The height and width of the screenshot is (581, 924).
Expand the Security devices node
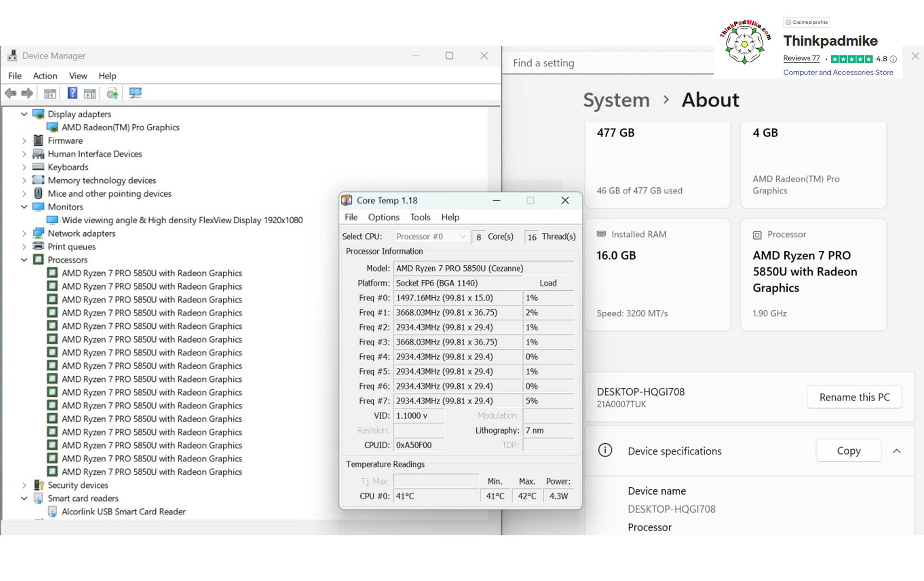click(x=24, y=485)
